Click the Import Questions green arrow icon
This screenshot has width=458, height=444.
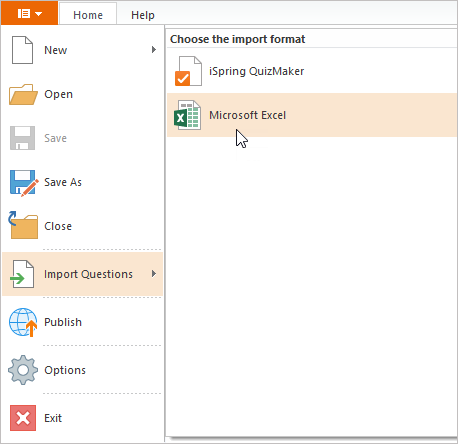22,274
